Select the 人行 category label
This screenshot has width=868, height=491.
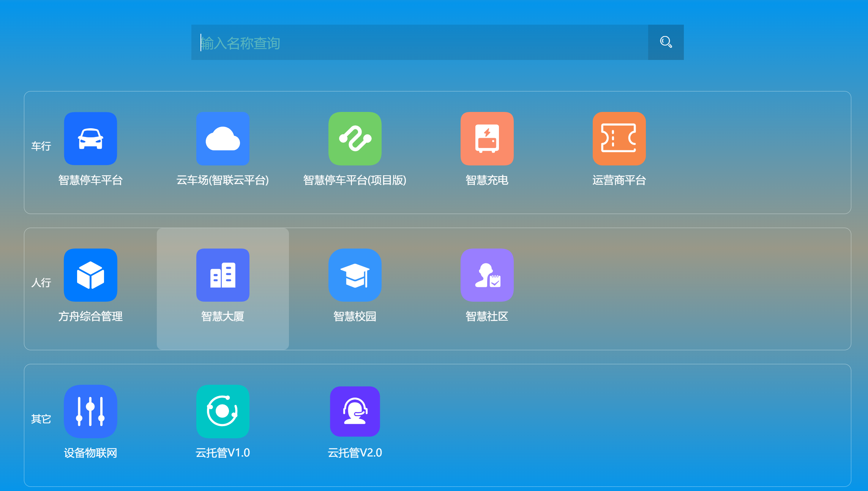41,283
